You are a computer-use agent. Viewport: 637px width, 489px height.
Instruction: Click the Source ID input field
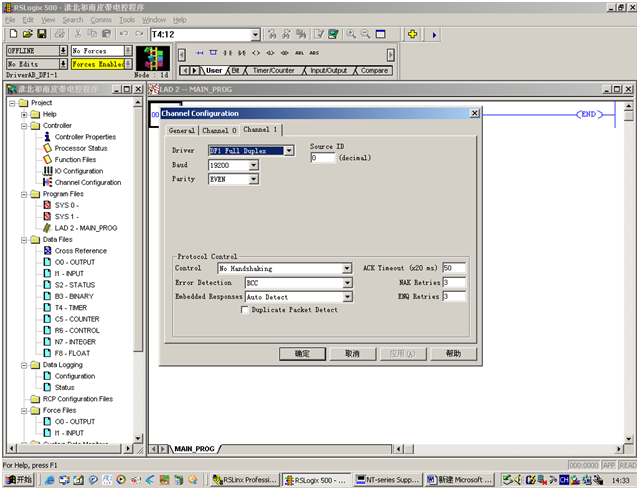(x=323, y=158)
